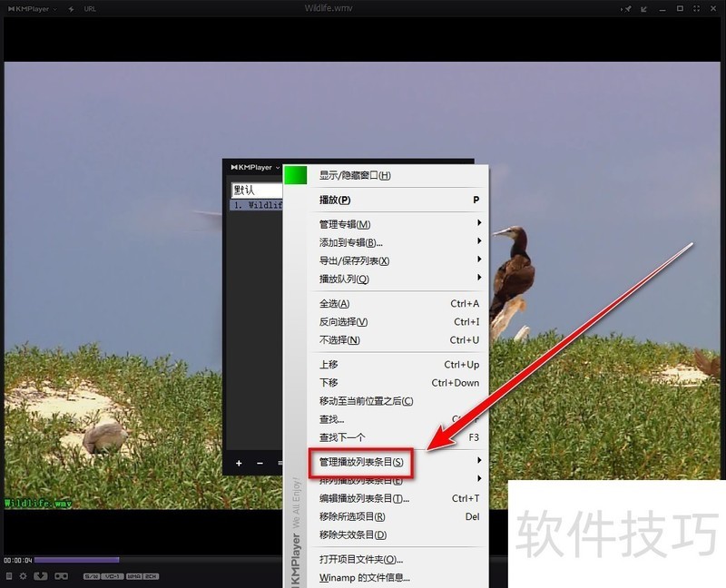Click the pin-on-top icon in title bar
Screen dimensions: 726x588
tap(626, 8)
